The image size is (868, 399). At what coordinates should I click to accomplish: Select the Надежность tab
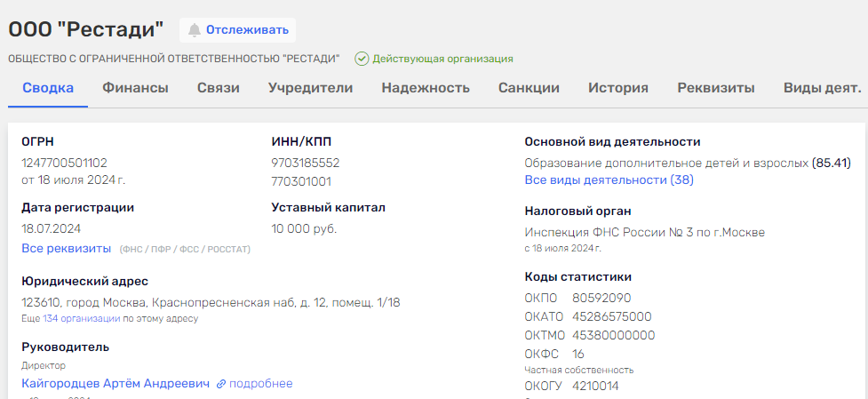point(426,87)
